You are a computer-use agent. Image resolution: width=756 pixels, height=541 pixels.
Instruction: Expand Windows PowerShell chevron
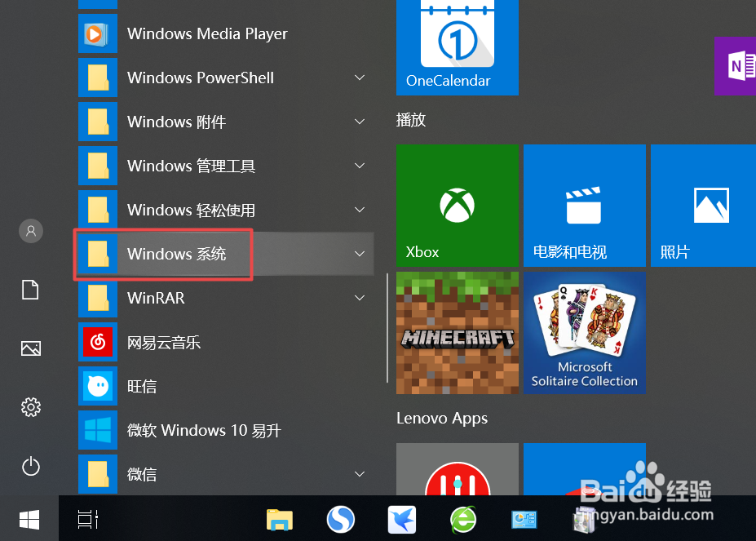pos(359,78)
